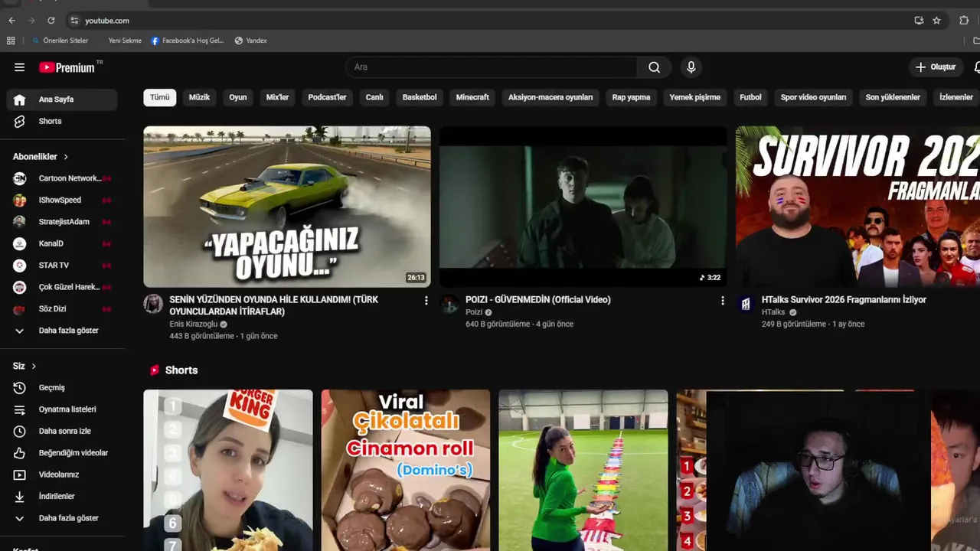Click the YouTube Premium logo
980x551 pixels.
click(69, 67)
